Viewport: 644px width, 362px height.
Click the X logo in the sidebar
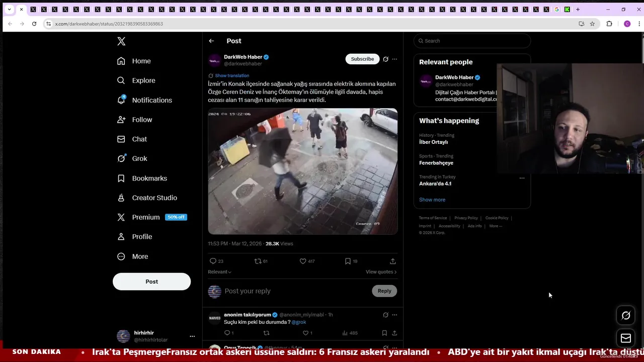[121, 41]
